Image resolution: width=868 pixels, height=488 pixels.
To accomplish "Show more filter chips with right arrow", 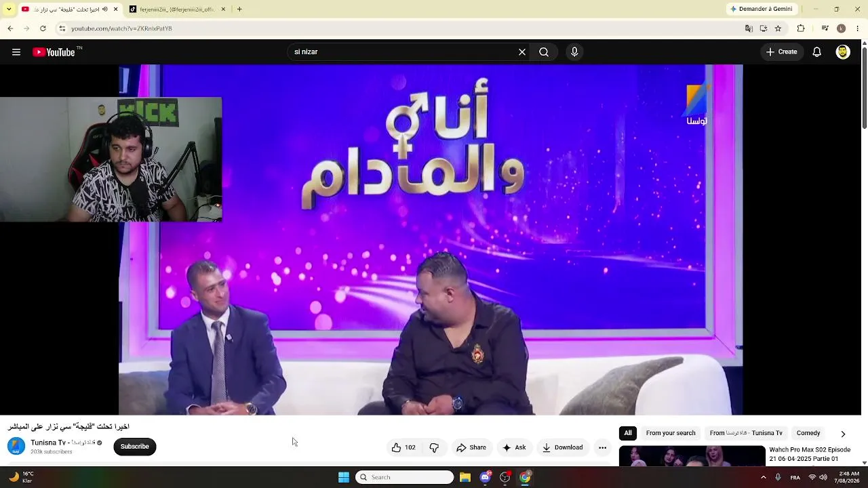I will pos(843,434).
